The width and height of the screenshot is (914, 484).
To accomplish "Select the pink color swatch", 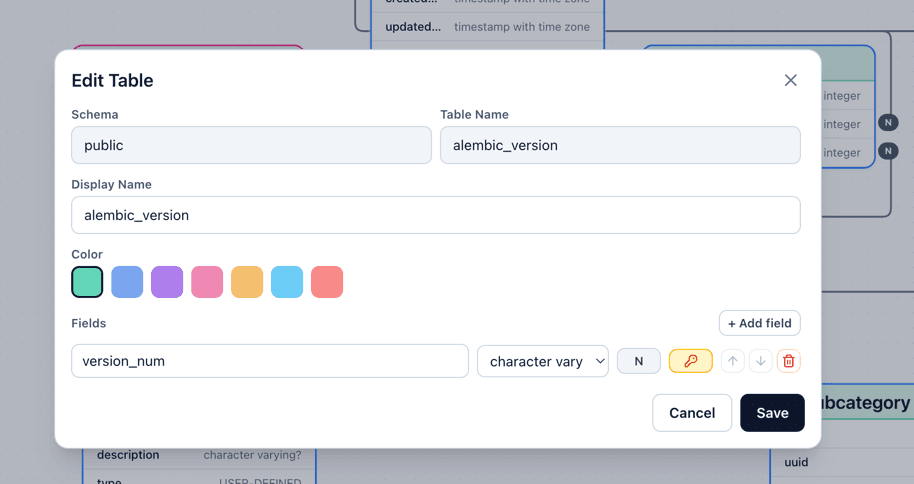I will click(x=207, y=282).
